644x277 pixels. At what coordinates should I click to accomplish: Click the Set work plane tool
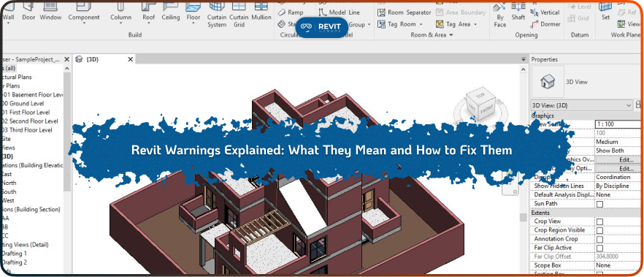(605, 12)
